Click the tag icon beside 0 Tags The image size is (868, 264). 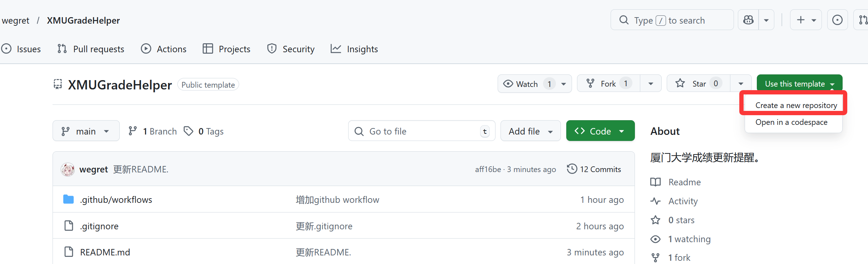(x=188, y=131)
